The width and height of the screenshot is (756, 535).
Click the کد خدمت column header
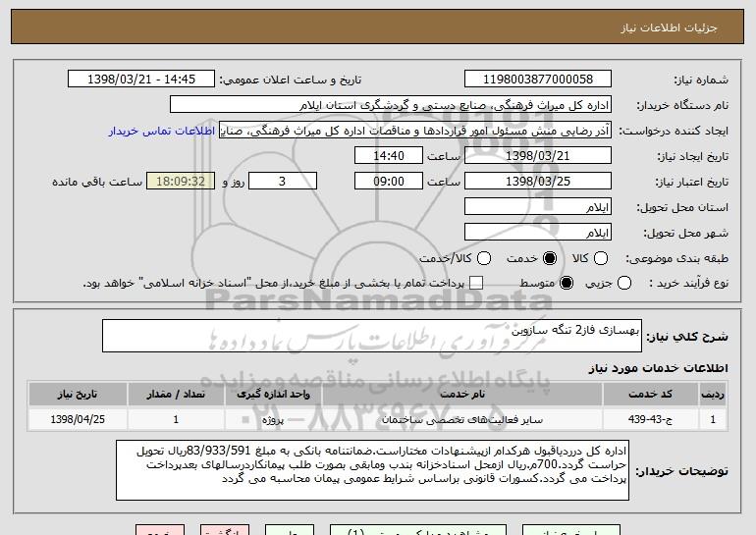click(x=650, y=395)
